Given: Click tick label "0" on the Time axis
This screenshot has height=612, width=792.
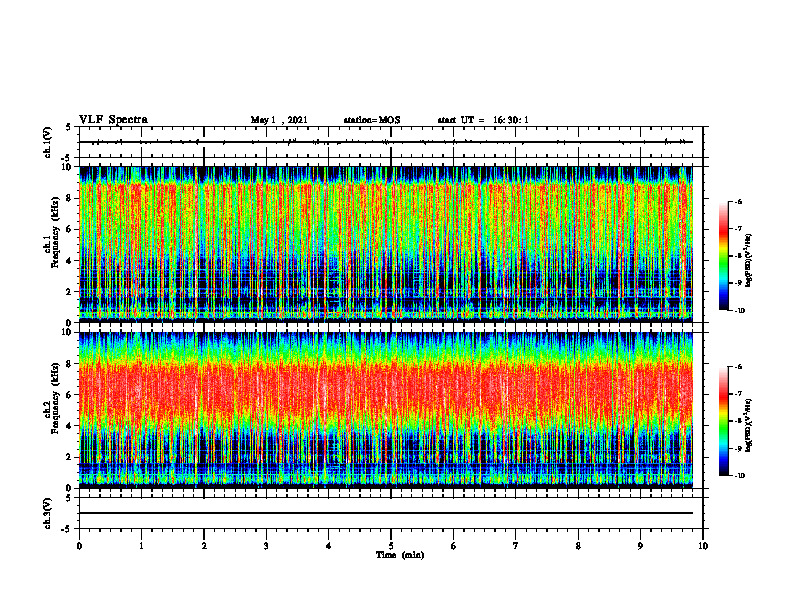Looking at the screenshot, I should tap(79, 546).
